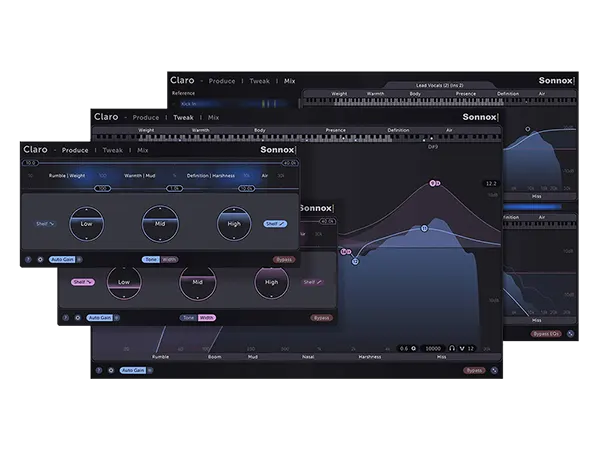Select the blue EQ node on mid curve
600x450 pixels.
coord(424,228)
